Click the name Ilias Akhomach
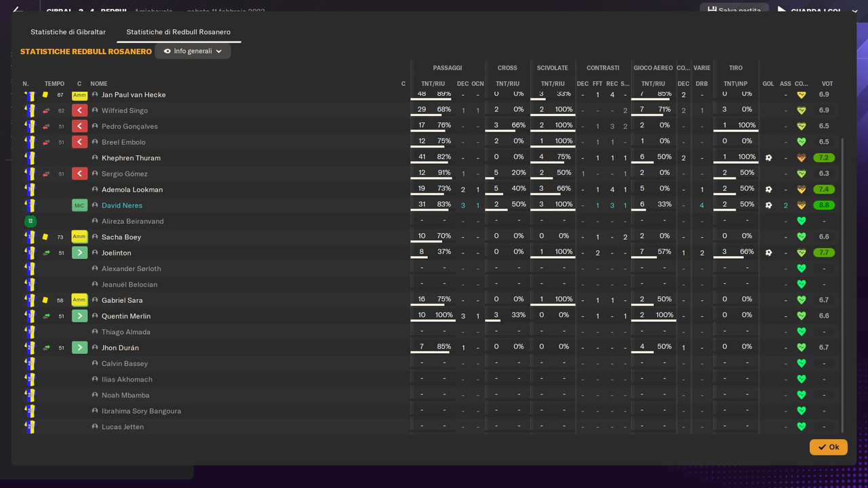Screen dimensions: 868x488 click(x=127, y=380)
